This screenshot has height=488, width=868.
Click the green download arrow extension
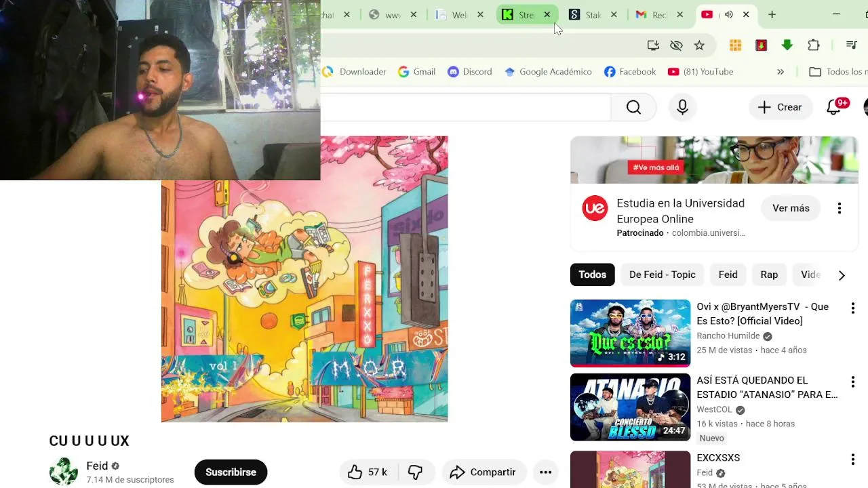(x=787, y=45)
